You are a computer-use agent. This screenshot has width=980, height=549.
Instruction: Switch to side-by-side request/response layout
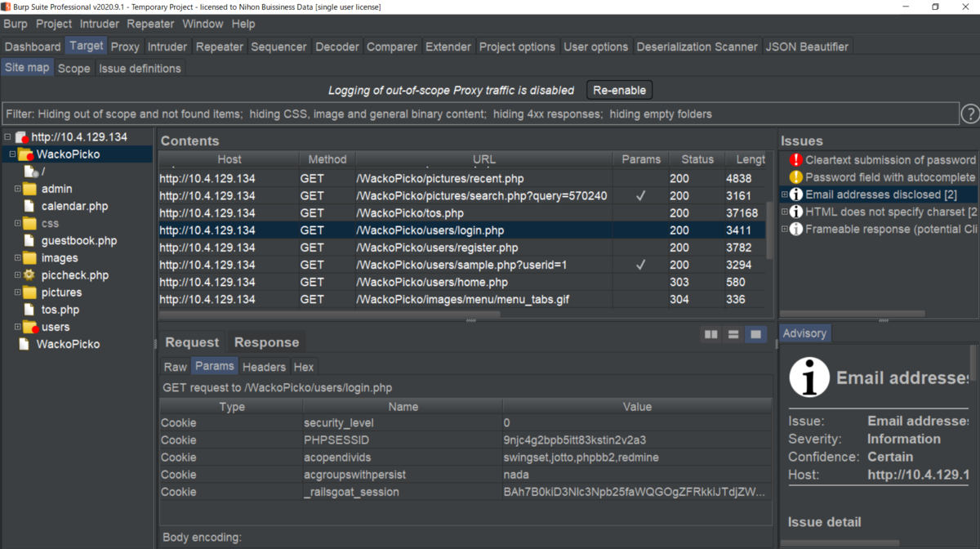pos(711,334)
